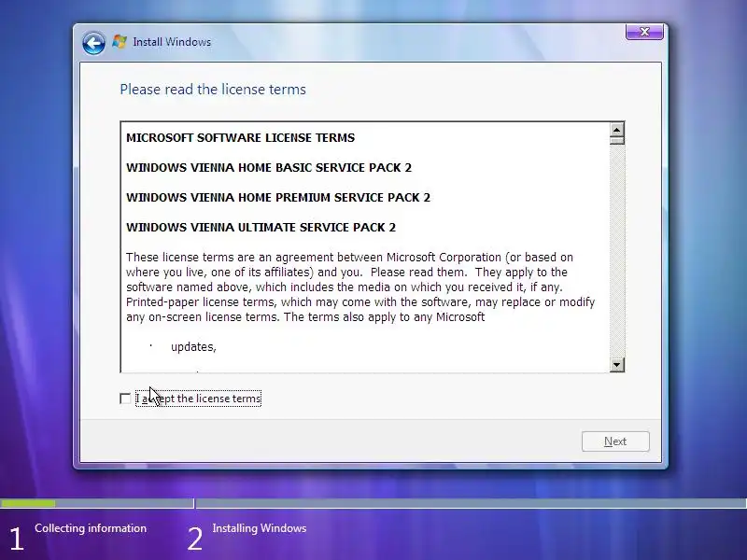This screenshot has width=747, height=560.
Task: Click the 'Microsoft Software License Terms' heading
Action: pyautogui.click(x=240, y=137)
